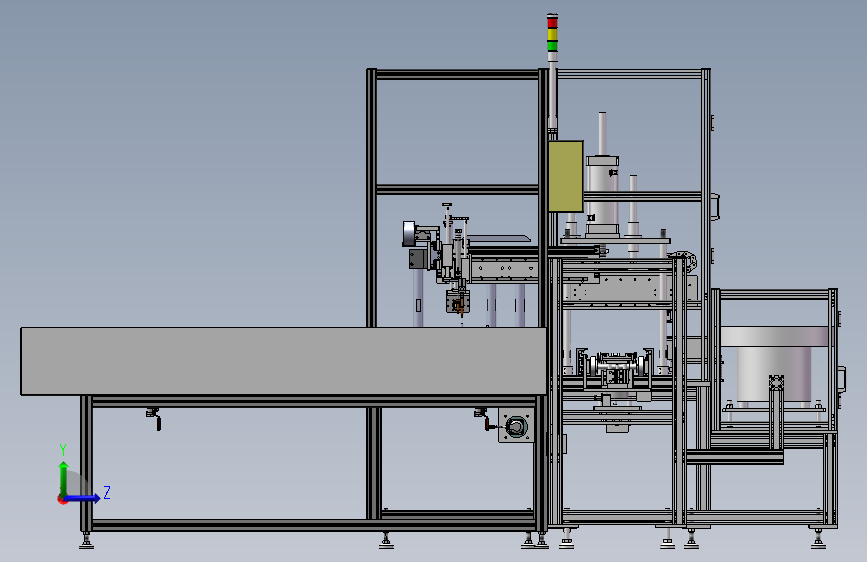Select the round motor under the table

click(516, 426)
